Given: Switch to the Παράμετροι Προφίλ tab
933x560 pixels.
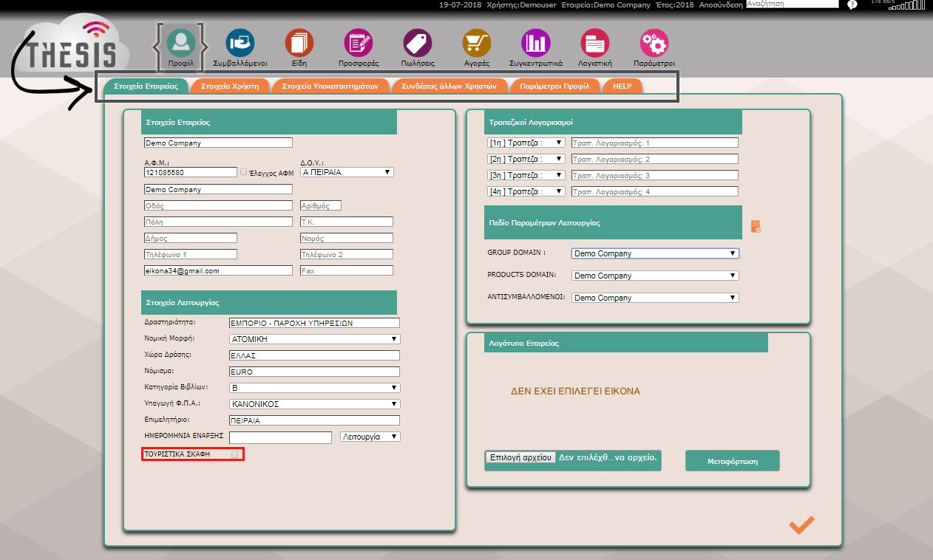Looking at the screenshot, I should [x=554, y=86].
